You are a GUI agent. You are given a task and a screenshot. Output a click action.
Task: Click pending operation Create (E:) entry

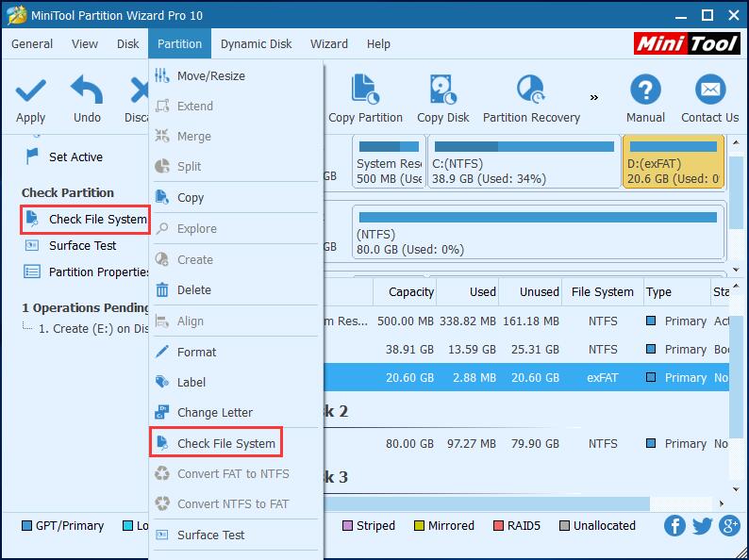93,329
